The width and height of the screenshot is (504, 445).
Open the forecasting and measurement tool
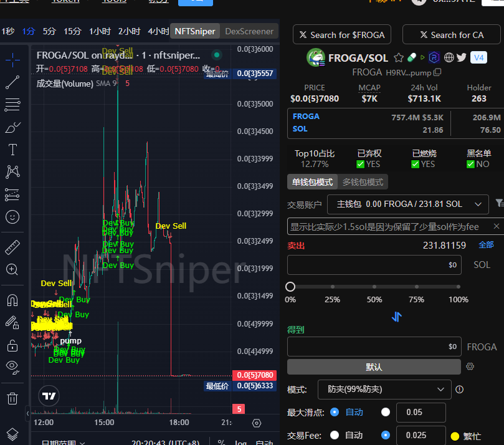[12, 194]
